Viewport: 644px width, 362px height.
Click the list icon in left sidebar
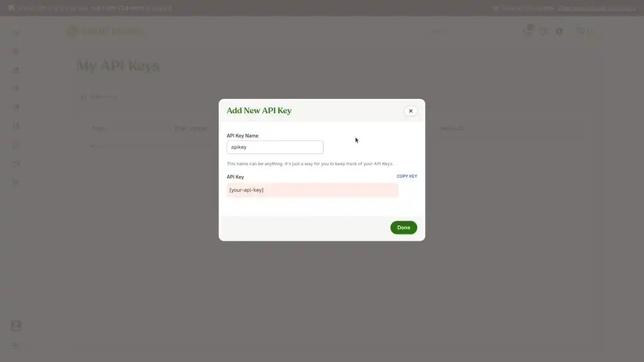16,88
